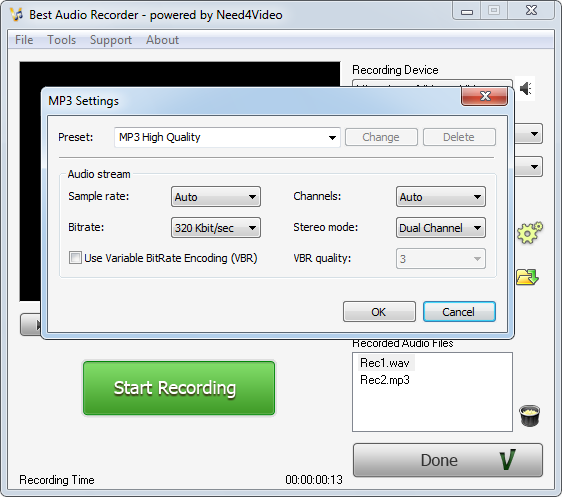Enable Use Variable BitRate Encoding checkbox

pos(75,258)
